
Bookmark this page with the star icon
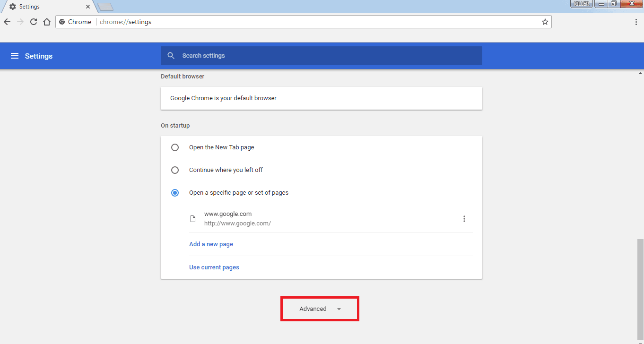pyautogui.click(x=545, y=22)
